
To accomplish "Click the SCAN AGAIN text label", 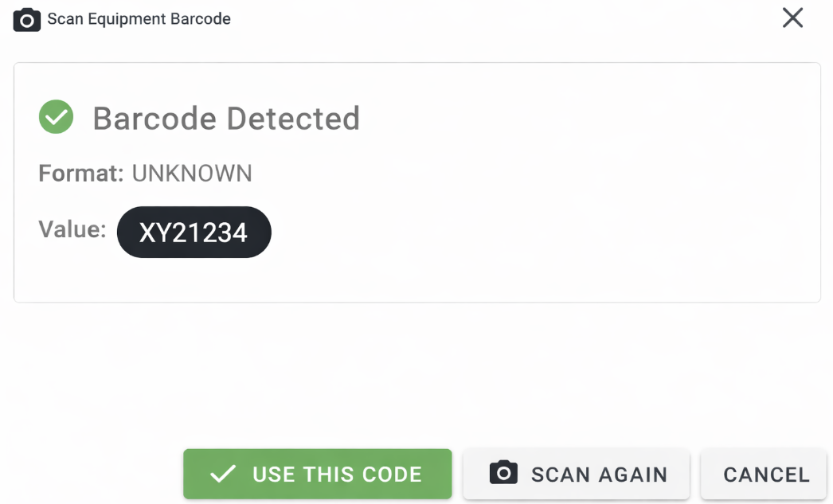I will (599, 475).
